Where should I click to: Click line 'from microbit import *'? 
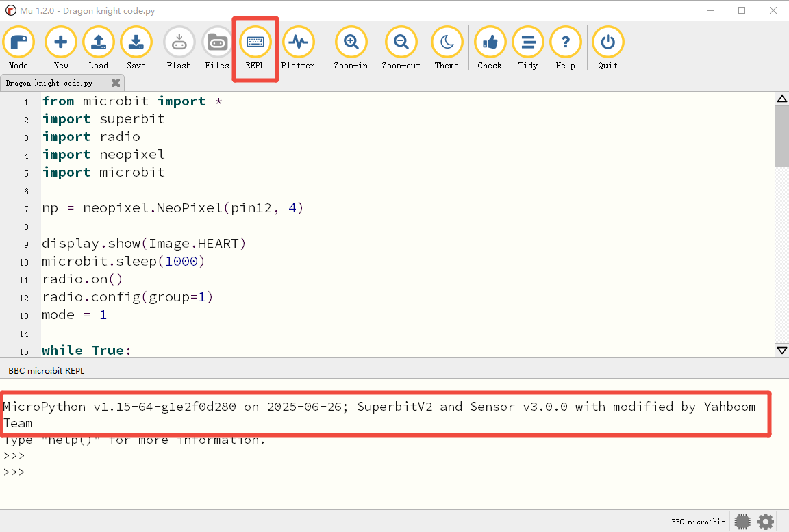(132, 101)
